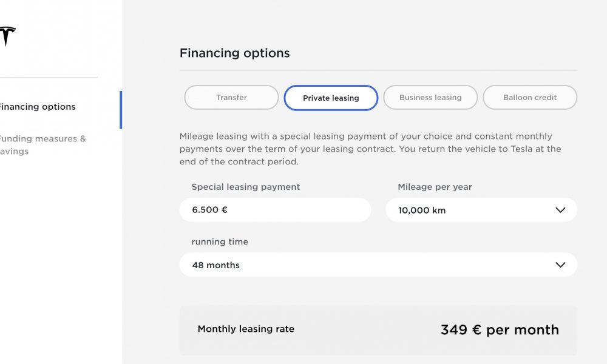This screenshot has width=607, height=364.
Task: Edit the Special leasing payment field
Action: tap(275, 210)
